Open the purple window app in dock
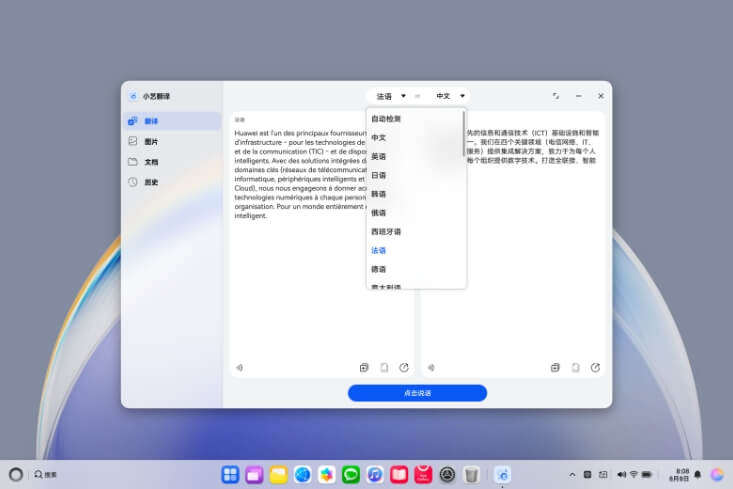733x489 pixels. point(254,475)
